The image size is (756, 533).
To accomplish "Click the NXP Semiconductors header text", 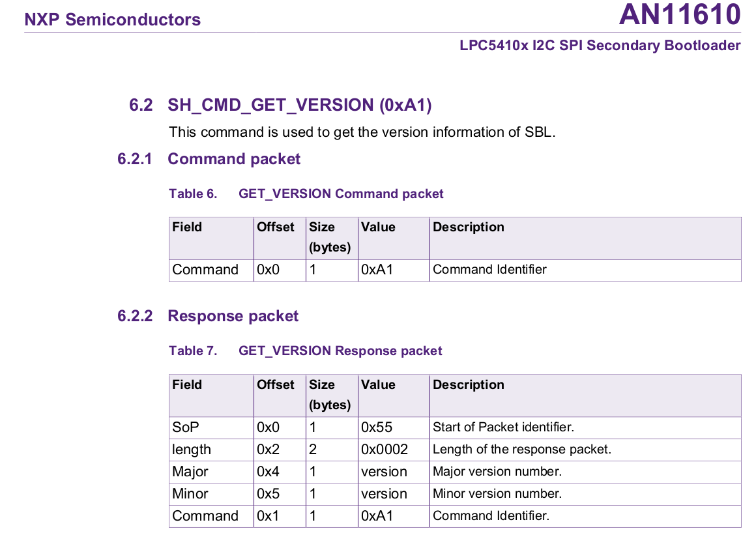I will click(112, 20).
